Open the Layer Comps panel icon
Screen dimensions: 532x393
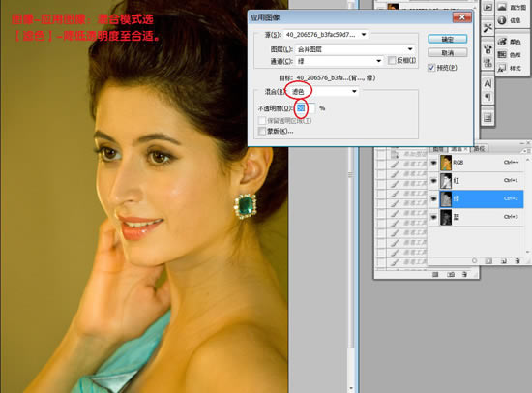[488, 118]
